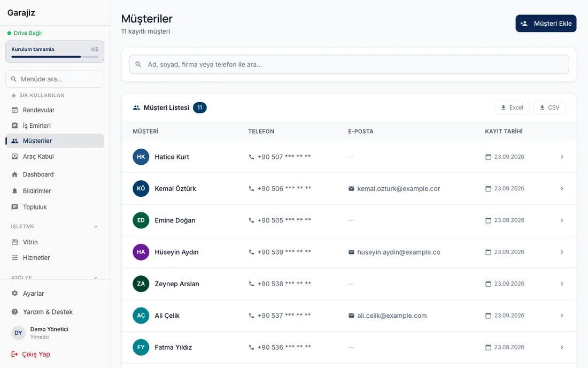The image size is (588, 368).
Task: Open Randevular calendar icon in sidebar
Action: pyautogui.click(x=14, y=110)
